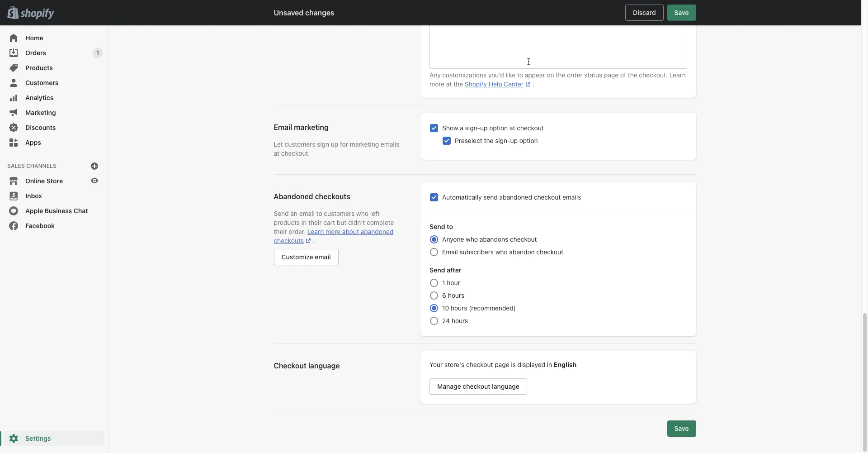Image resolution: width=868 pixels, height=453 pixels.
Task: Disable automatically send abandoned checkout emails
Action: tap(434, 197)
